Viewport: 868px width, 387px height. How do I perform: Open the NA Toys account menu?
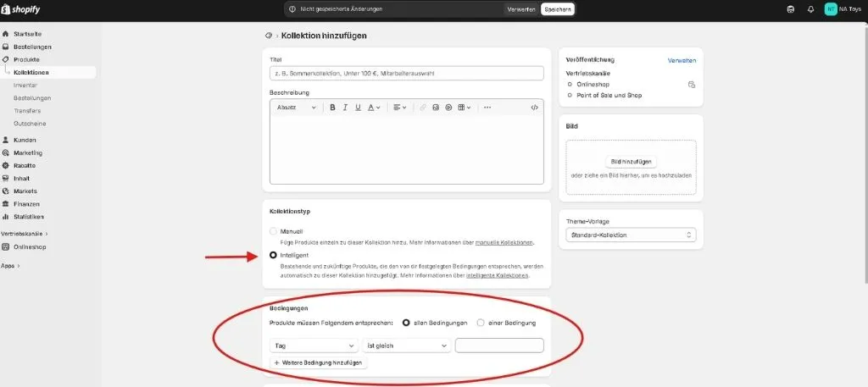point(843,9)
